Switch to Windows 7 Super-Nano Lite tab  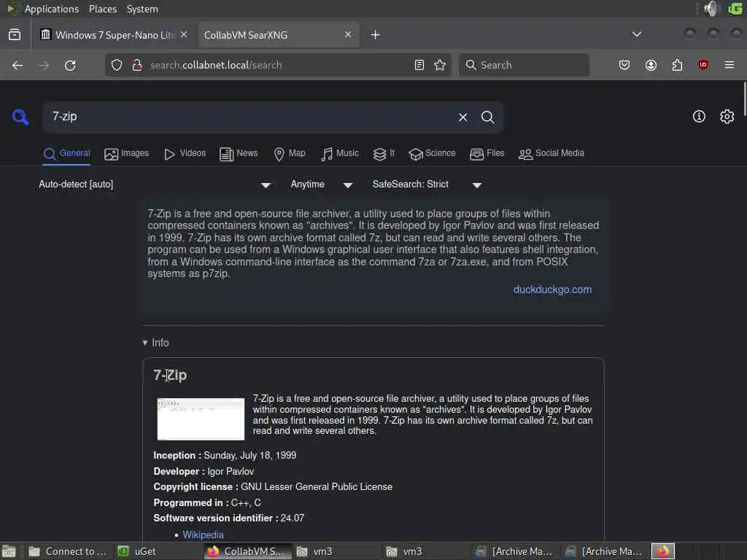tap(115, 35)
